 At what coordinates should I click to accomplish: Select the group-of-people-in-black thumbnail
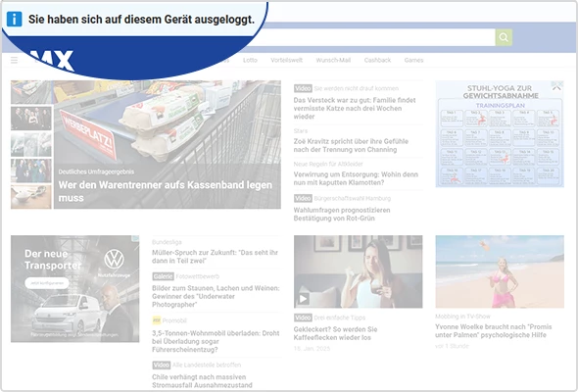pos(31,118)
